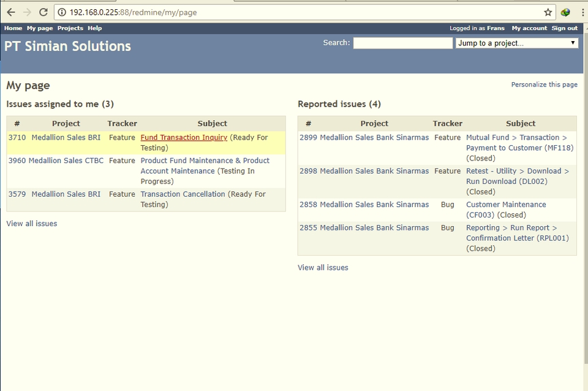Open My account link
Image resolution: width=588 pixels, height=391 pixels.
click(529, 28)
